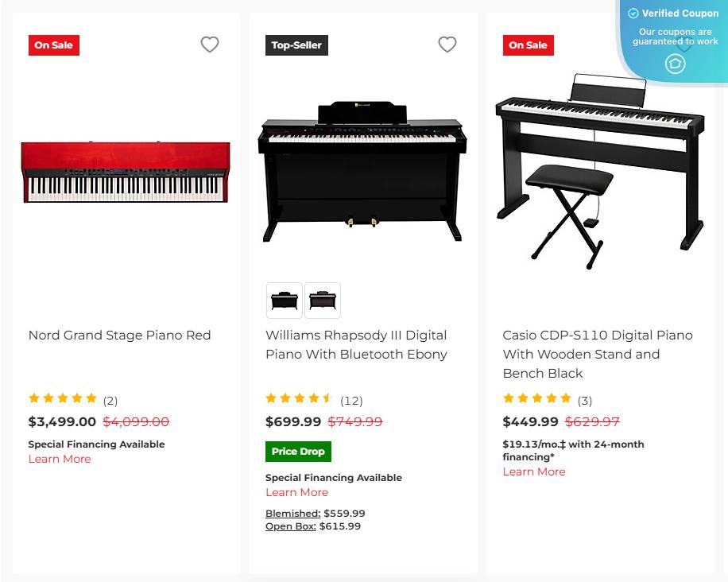728x582 pixels.
Task: View the (12) reviews for Williams piano
Action: [x=351, y=400]
